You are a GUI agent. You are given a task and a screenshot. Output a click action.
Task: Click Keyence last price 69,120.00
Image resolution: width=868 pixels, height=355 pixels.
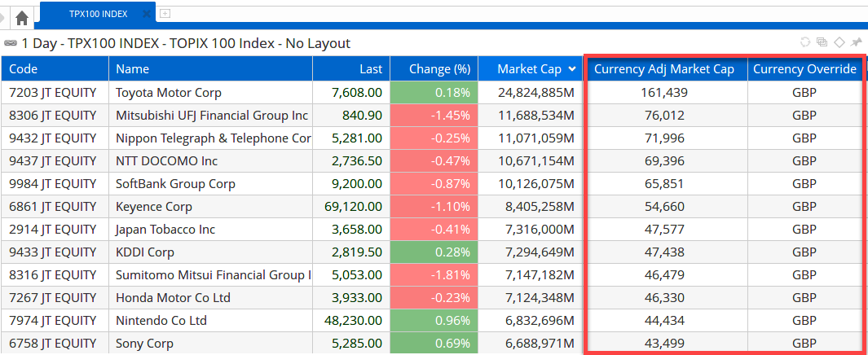click(354, 206)
